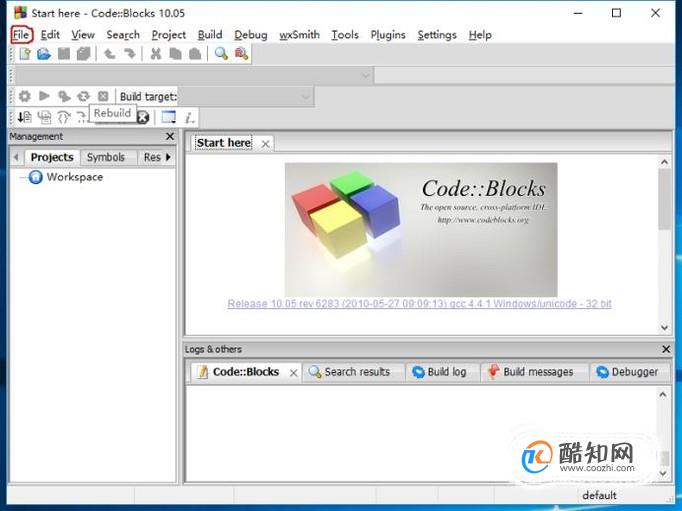Click the Find magnifier icon
This screenshot has width=682, height=511.
(x=221, y=54)
